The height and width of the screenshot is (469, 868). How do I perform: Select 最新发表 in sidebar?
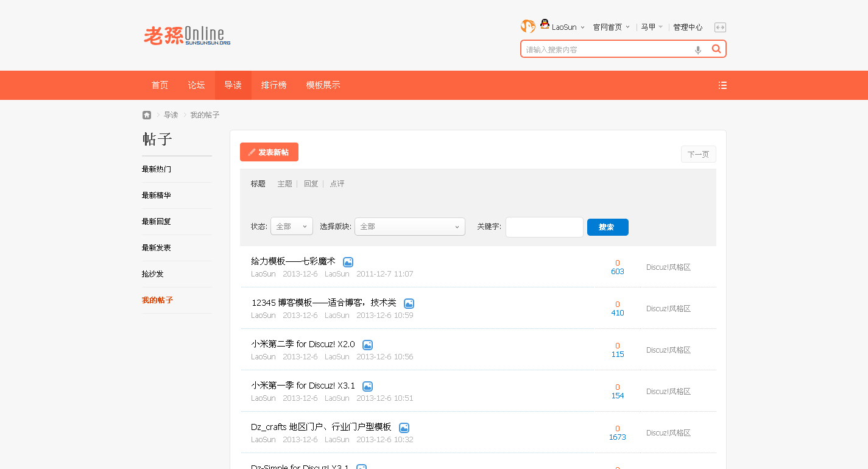tap(157, 248)
